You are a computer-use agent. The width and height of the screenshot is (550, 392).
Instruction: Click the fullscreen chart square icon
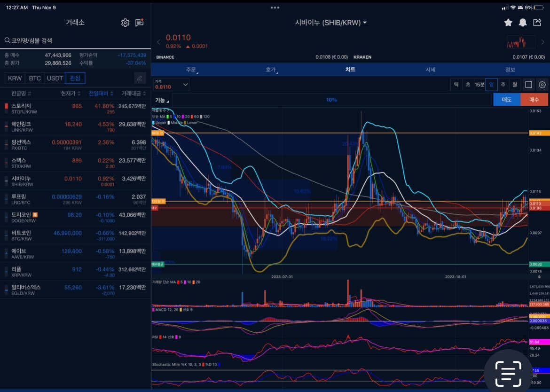528,85
